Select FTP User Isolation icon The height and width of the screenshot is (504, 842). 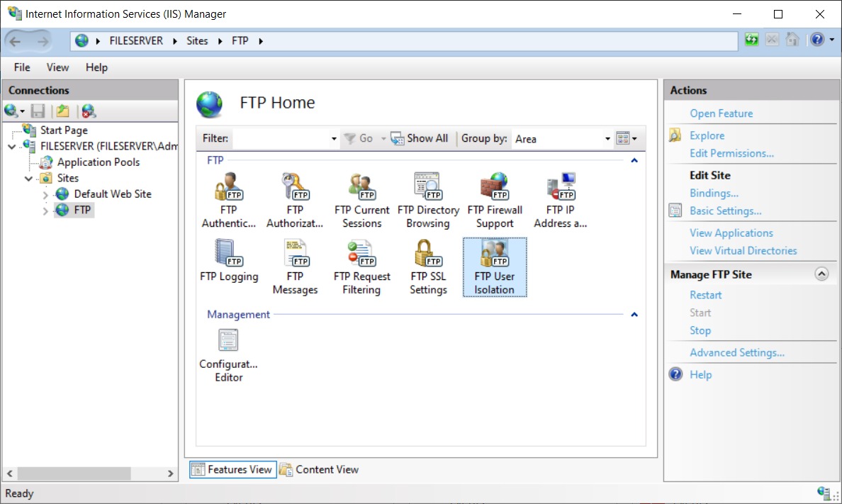(495, 267)
